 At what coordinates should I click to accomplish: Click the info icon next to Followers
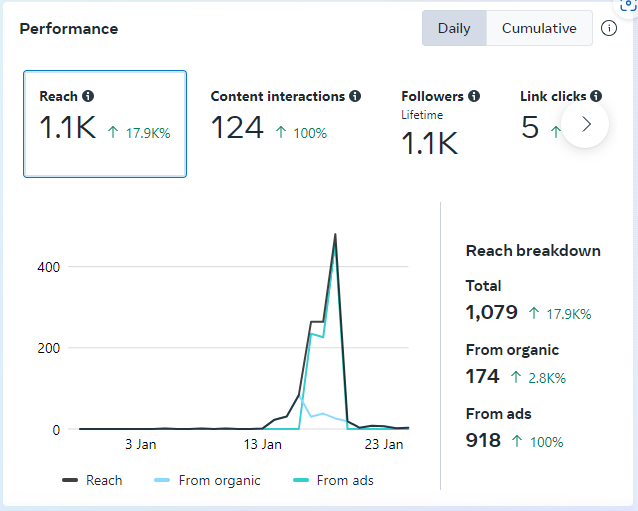tap(474, 97)
